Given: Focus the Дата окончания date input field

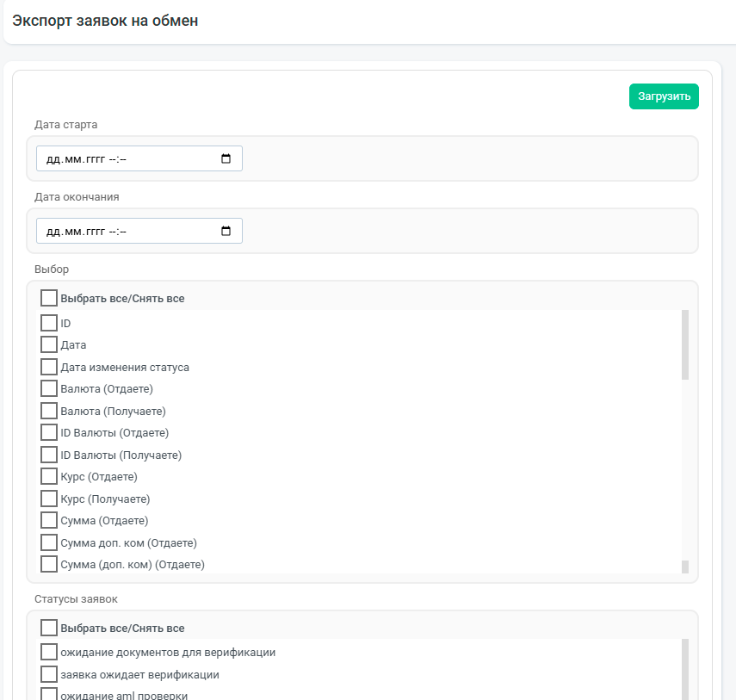Looking at the screenshot, I should pyautogui.click(x=139, y=231).
